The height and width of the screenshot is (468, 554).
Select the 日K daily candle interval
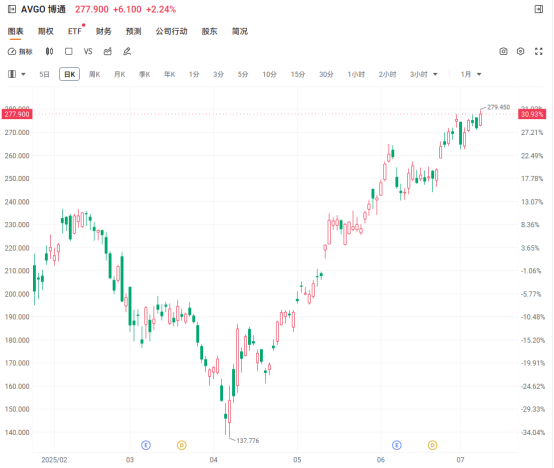70,74
